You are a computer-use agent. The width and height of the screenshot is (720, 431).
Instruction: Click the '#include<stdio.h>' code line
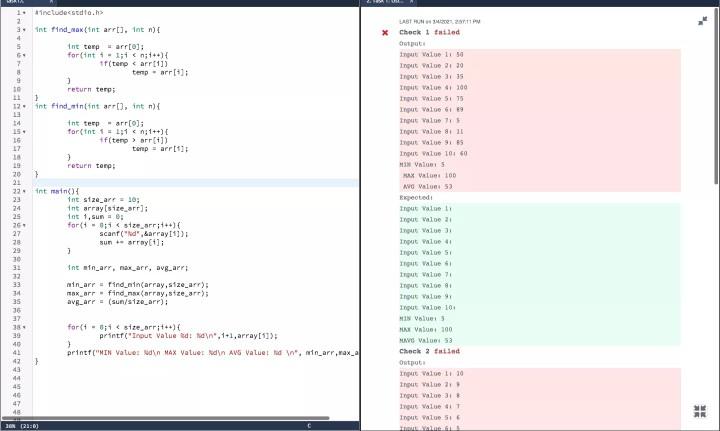click(69, 13)
